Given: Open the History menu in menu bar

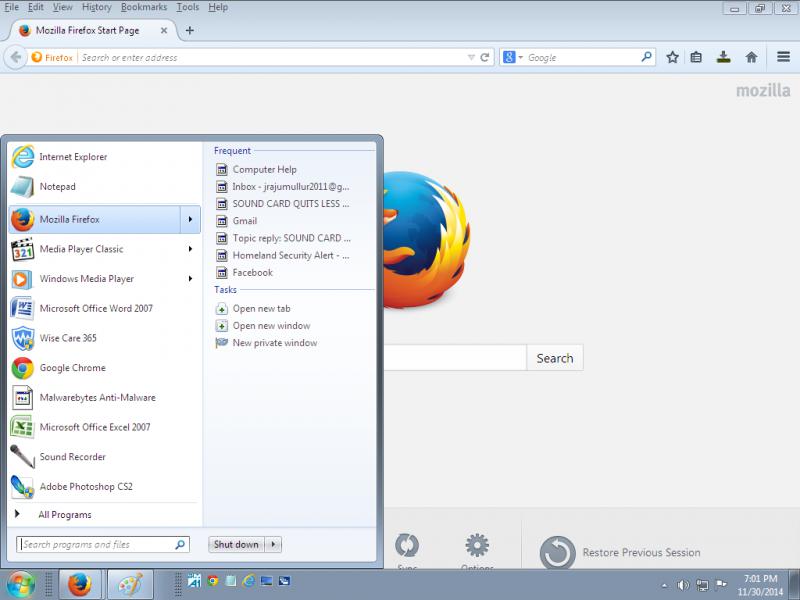Looking at the screenshot, I should [97, 7].
